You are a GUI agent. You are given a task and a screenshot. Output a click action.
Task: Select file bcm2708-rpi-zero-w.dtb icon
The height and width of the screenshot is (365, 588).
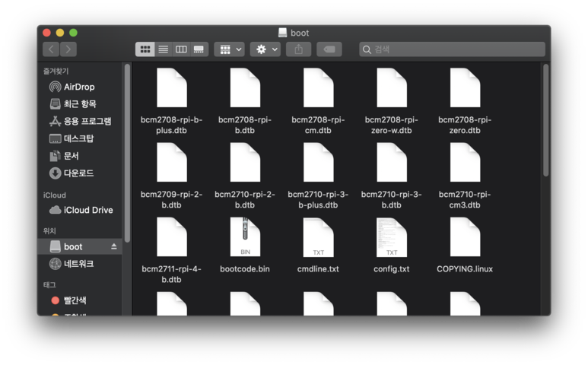(x=392, y=87)
